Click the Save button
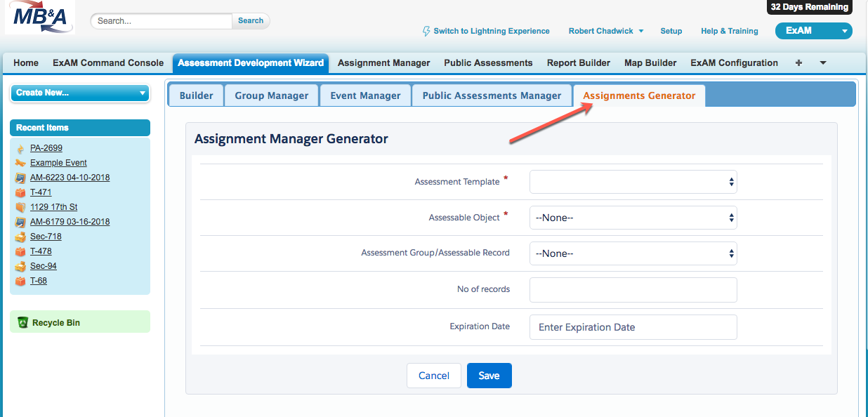Viewport: 868px width, 417px height. pyautogui.click(x=489, y=376)
